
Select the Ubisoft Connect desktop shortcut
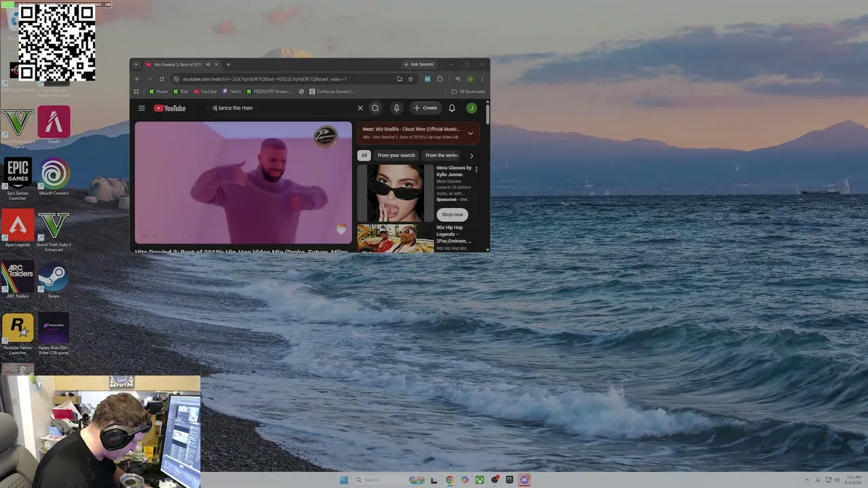point(54,176)
